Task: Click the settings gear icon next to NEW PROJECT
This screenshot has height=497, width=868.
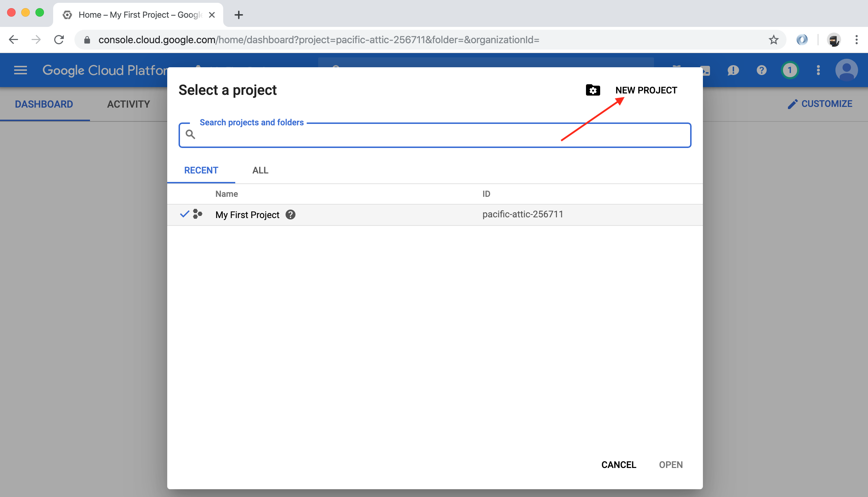Action: tap(594, 90)
